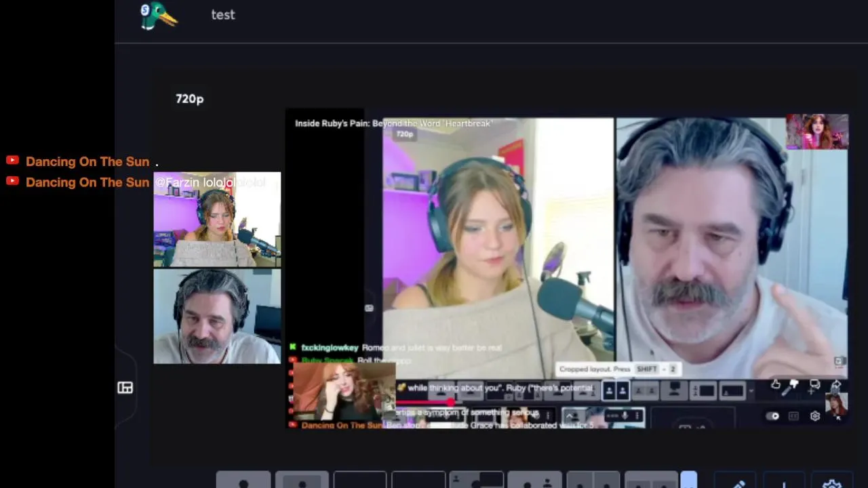
Task: Click YouTube icon beside the @Farzin comment
Action: 12,182
